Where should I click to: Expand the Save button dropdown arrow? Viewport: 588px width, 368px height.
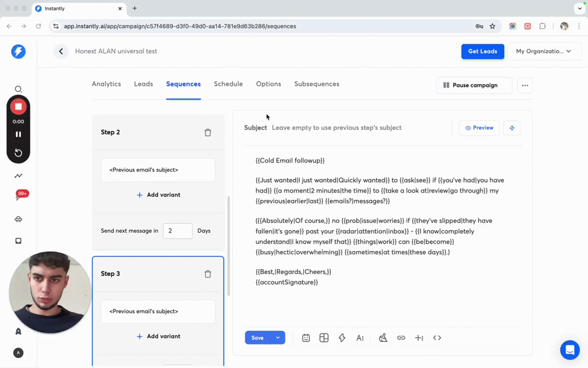point(278,338)
